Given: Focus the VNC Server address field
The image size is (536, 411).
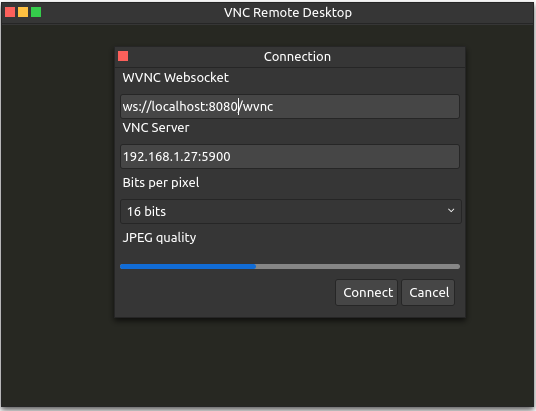Looking at the screenshot, I should 290,157.
